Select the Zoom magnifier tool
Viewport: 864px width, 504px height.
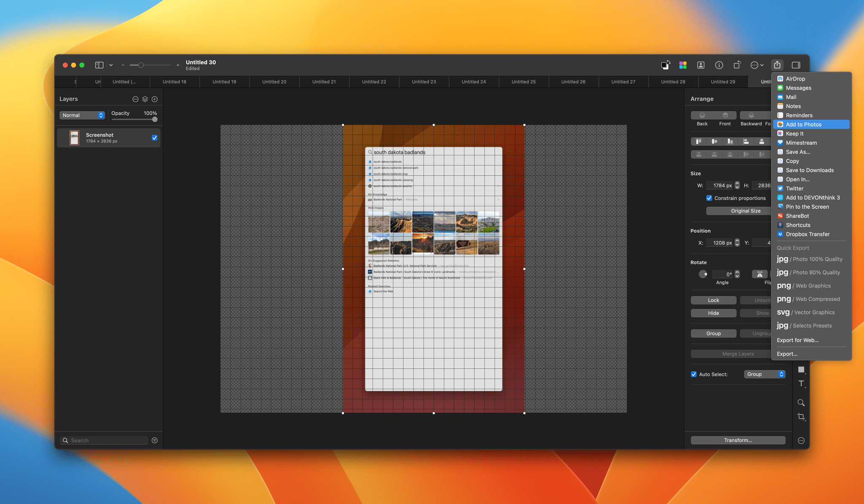(801, 403)
